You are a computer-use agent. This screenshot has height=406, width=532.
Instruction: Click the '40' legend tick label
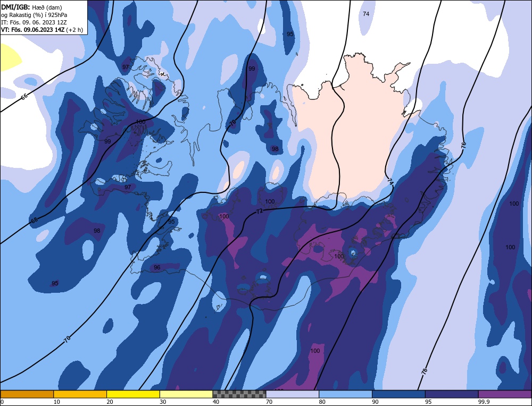tap(216, 402)
